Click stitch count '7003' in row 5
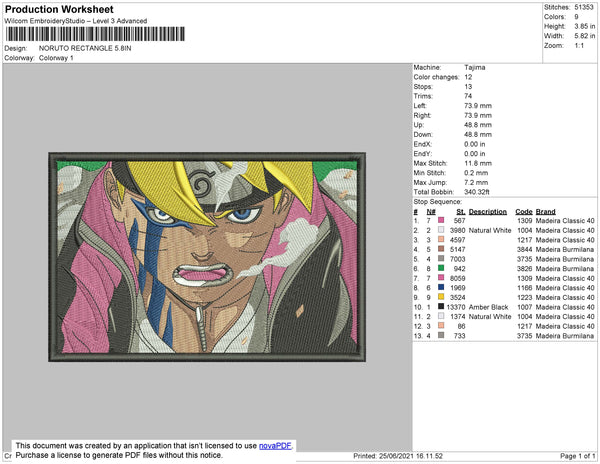The height and width of the screenshot is (464, 600). coord(458,259)
